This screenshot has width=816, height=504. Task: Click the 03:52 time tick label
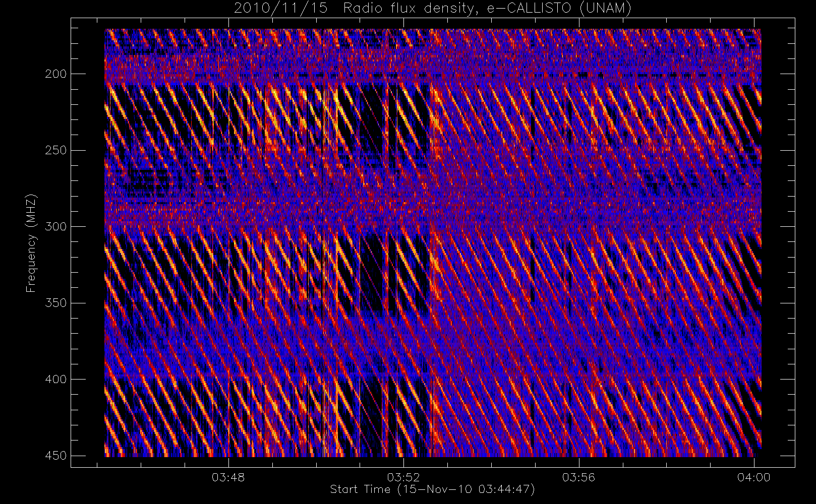(x=403, y=477)
